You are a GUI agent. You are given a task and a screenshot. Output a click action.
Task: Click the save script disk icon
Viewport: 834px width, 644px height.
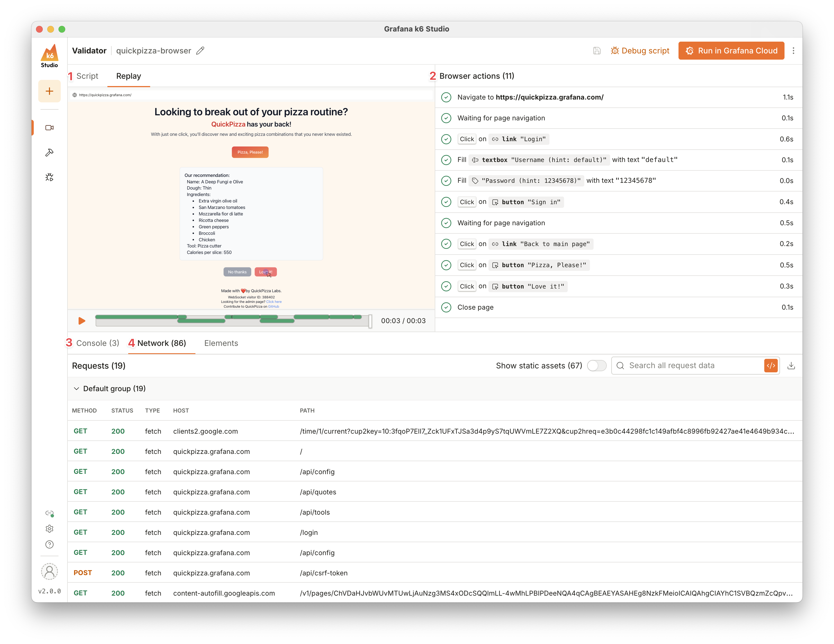pyautogui.click(x=596, y=50)
